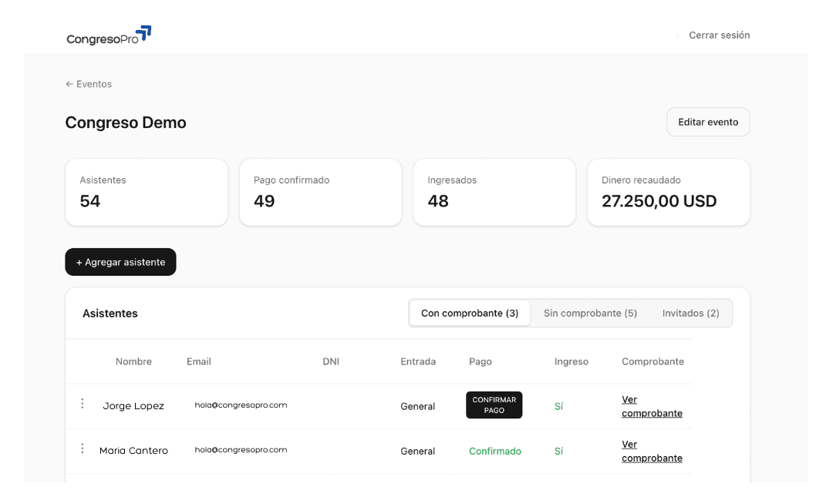Image resolution: width=833 pixels, height=504 pixels.
Task: Select the Con comprobante tab
Action: click(470, 314)
